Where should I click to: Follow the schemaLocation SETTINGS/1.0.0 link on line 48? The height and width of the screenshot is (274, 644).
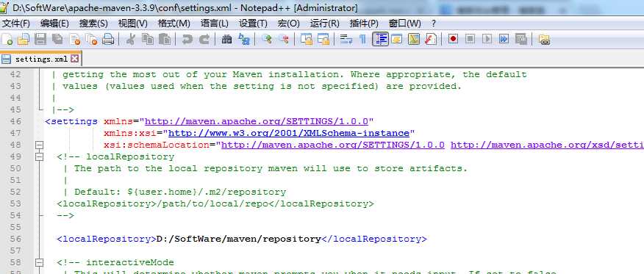(x=333, y=145)
